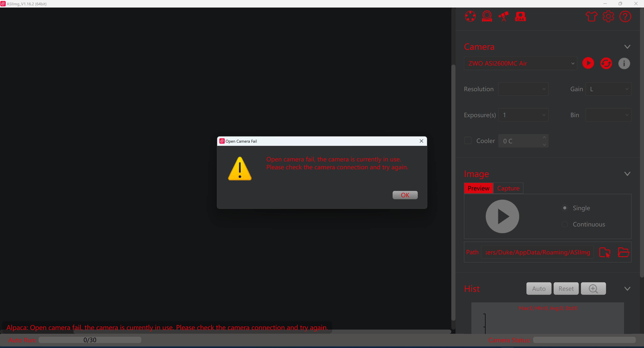Open the ZWO ASI2600MC Air camera dropdown
The height and width of the screenshot is (348, 644).
[x=521, y=63]
